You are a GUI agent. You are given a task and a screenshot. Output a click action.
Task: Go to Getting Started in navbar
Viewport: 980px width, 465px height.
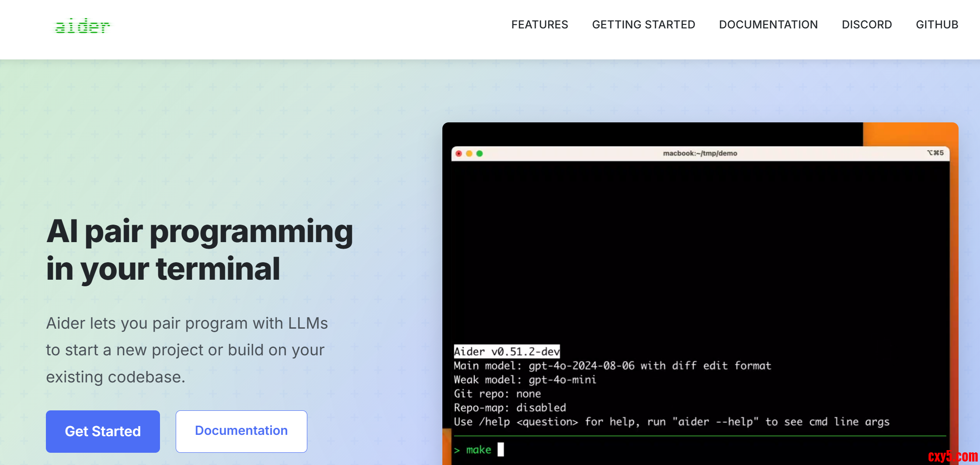click(x=643, y=24)
